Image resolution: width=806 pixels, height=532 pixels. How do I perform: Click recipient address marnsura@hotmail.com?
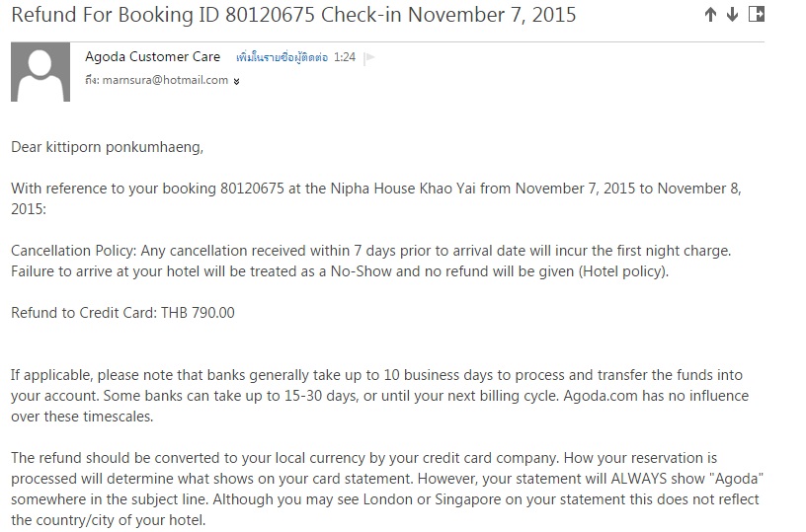click(166, 81)
